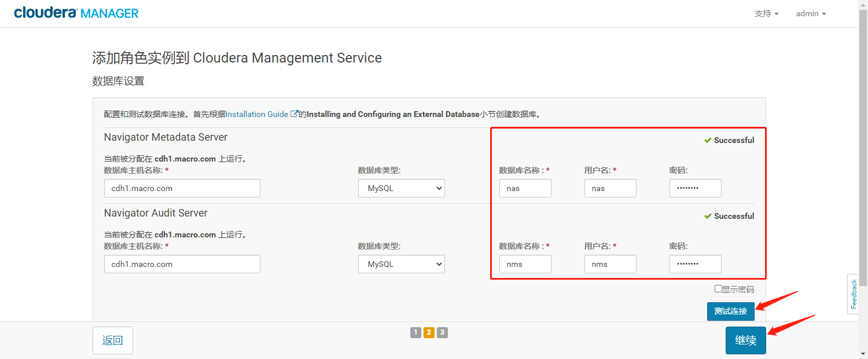The image size is (868, 359).
Task: Open the Installation Guide link
Action: click(x=257, y=114)
